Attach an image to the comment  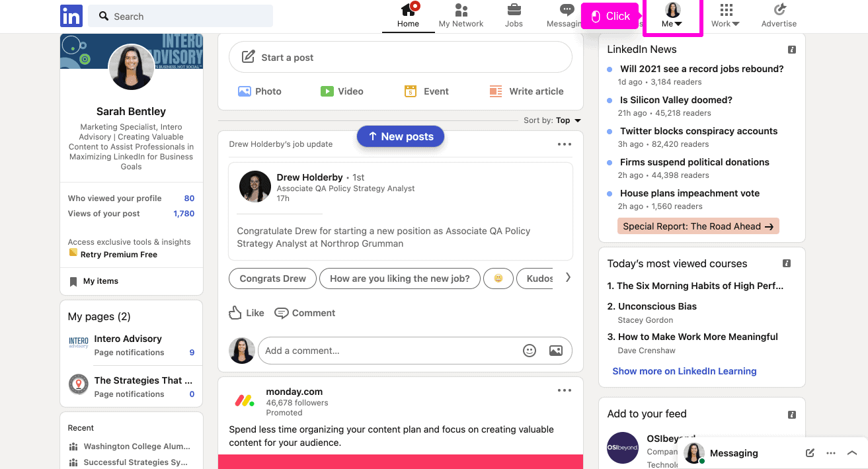click(556, 351)
